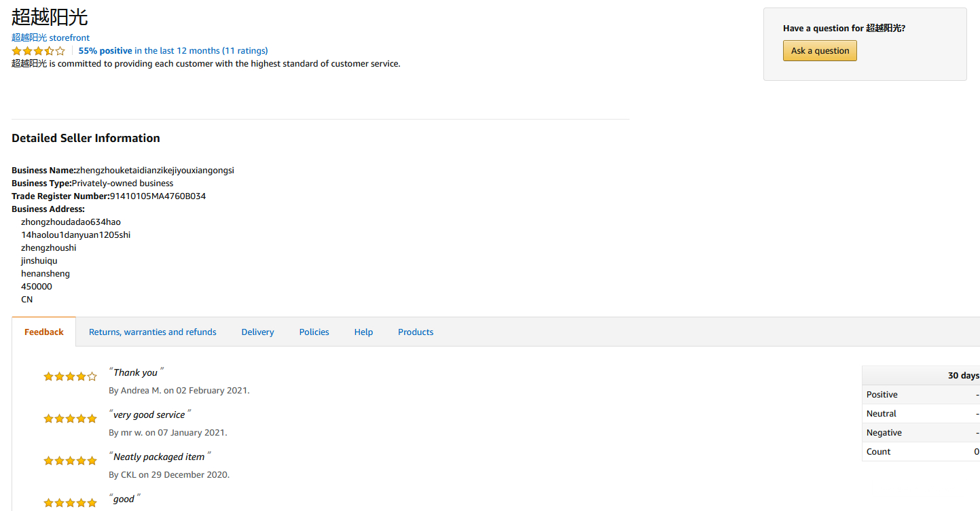Screen dimensions: 980x511
Task: Show the Products tab
Action: 416,332
